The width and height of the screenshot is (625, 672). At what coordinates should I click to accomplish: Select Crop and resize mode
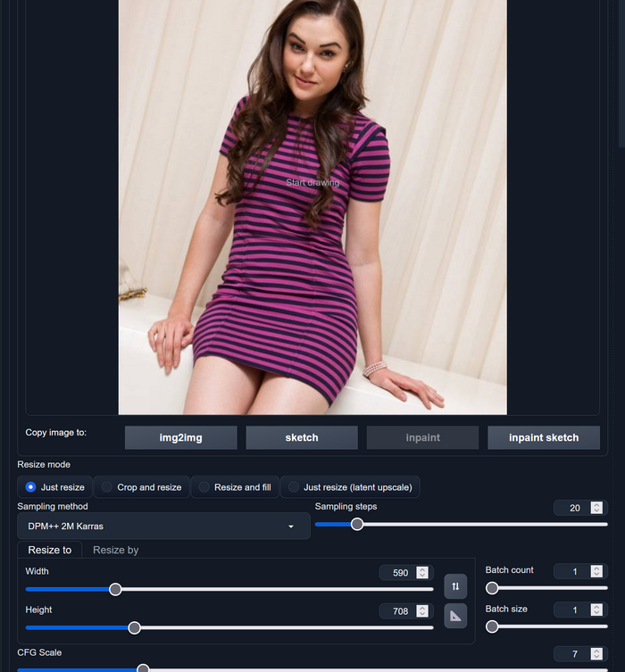(141, 487)
